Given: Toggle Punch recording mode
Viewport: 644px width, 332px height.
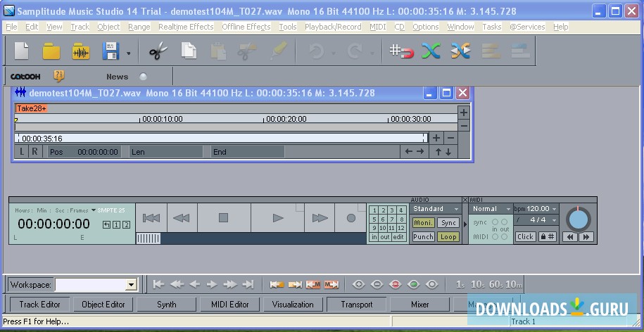Looking at the screenshot, I should pos(424,237).
